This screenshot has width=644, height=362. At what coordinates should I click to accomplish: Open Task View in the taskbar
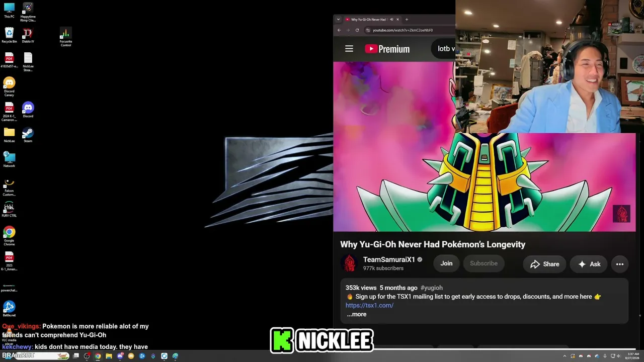pos(76,356)
